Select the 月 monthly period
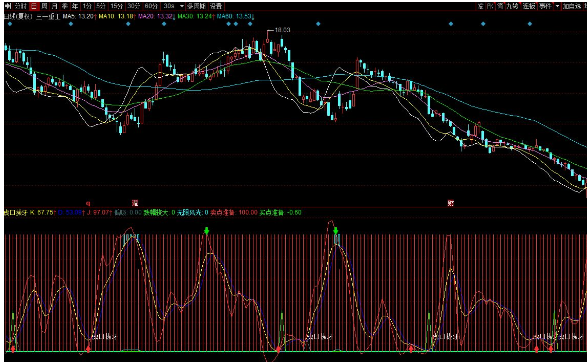587x362 pixels. pyautogui.click(x=55, y=6)
